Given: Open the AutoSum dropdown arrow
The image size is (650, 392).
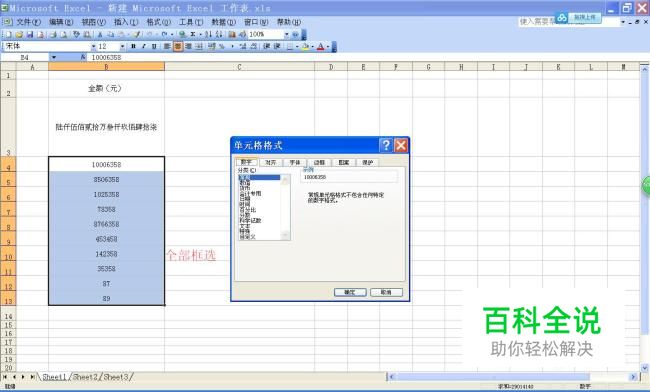Looking at the screenshot, I should 200,34.
